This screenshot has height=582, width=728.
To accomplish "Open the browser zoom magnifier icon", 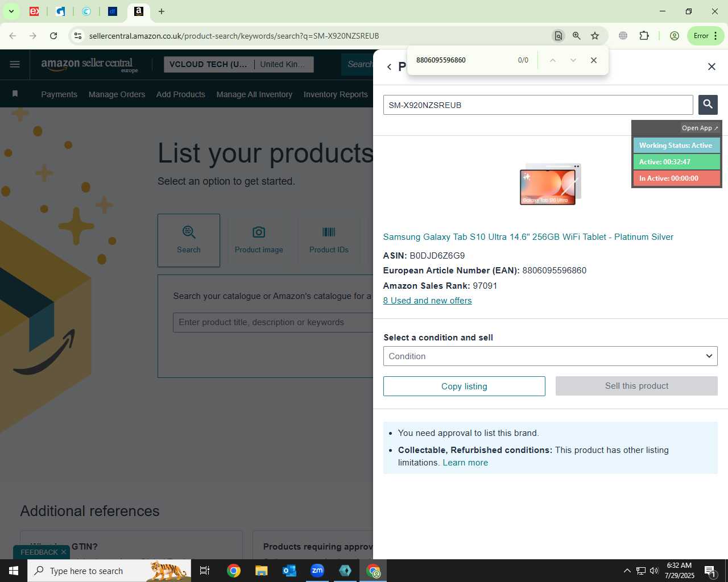I will click(576, 36).
